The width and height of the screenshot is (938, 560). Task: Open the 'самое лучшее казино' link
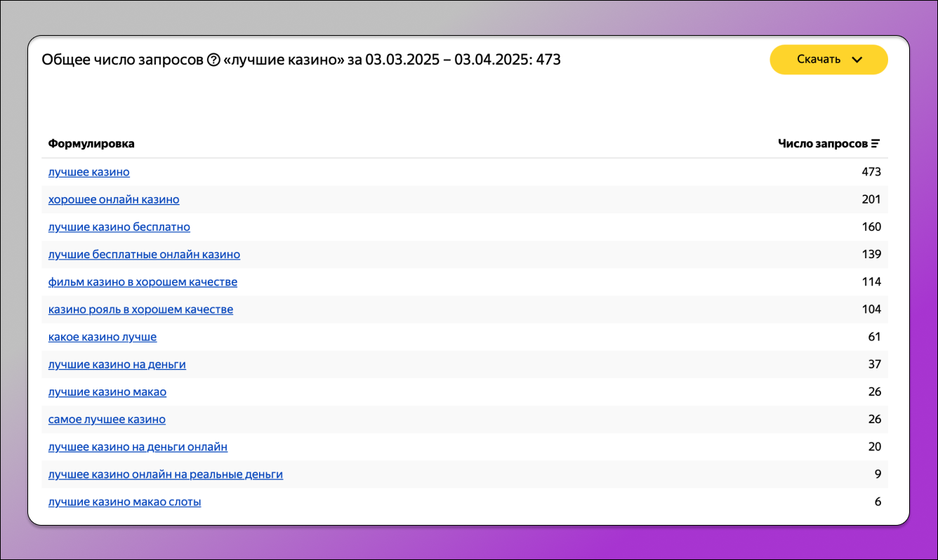pyautogui.click(x=107, y=420)
